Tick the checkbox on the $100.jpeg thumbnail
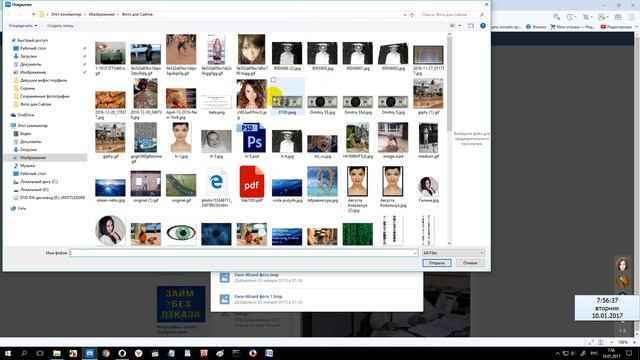This screenshot has height=360, width=640. tap(273, 80)
